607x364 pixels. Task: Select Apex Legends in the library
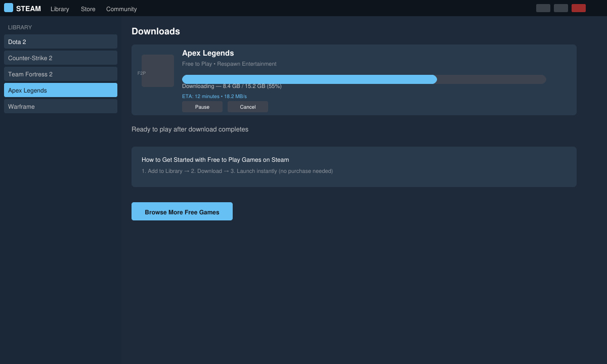pos(61,90)
